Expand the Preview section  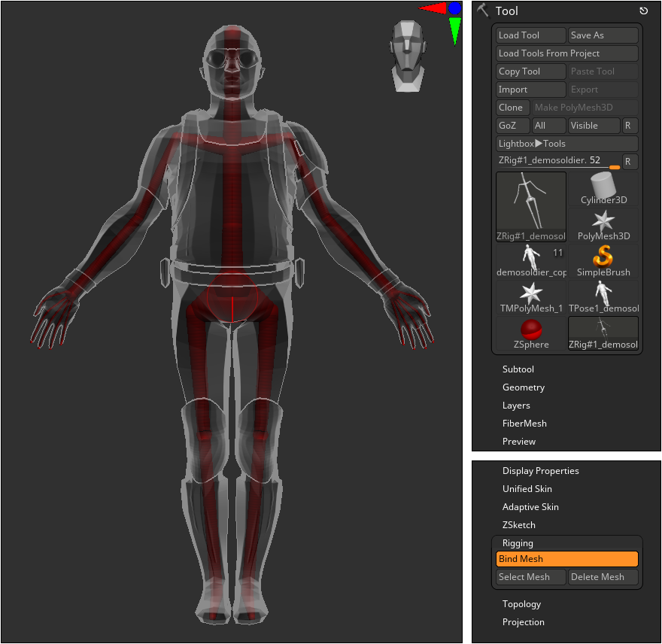(x=519, y=442)
